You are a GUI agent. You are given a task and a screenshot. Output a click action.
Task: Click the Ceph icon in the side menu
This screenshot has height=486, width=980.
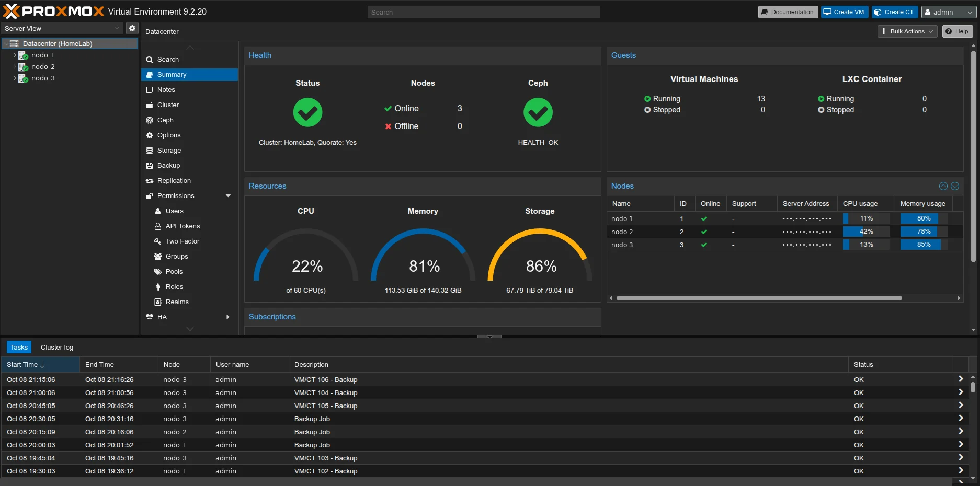150,120
